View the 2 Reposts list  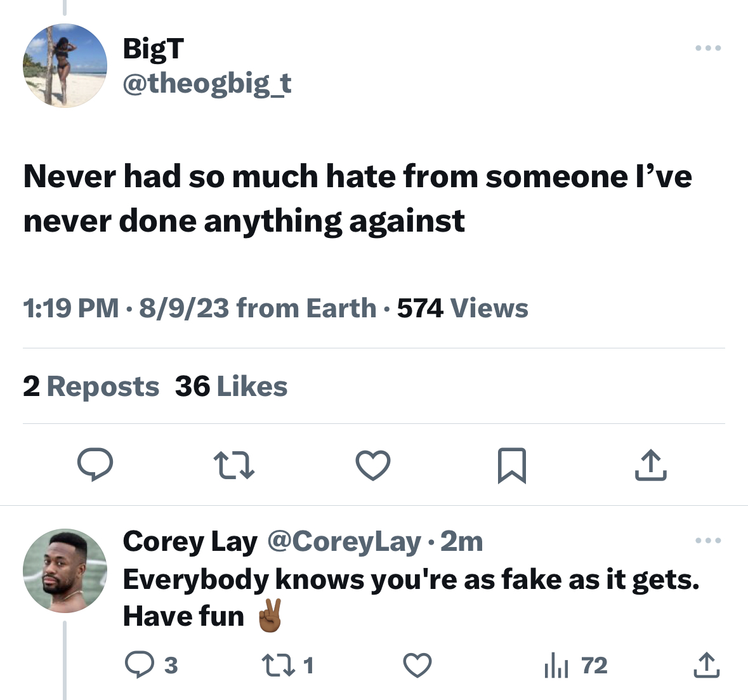coord(91,386)
